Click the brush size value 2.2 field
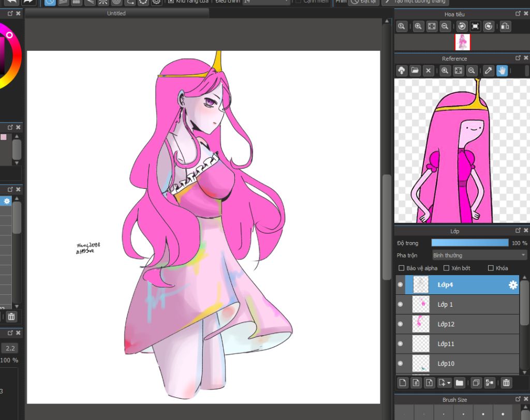 (x=10, y=348)
